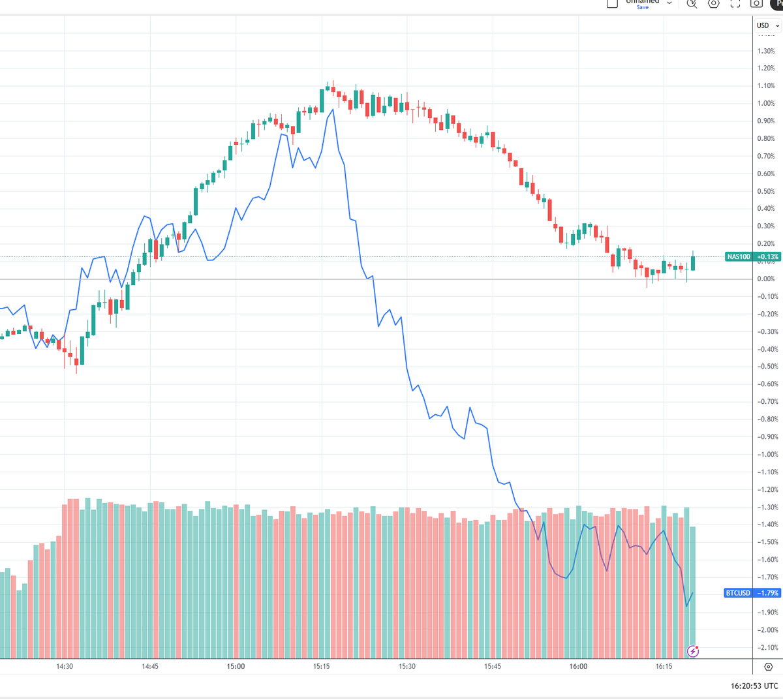Open the USD currency dropdown
783x700 pixels.
(767, 25)
